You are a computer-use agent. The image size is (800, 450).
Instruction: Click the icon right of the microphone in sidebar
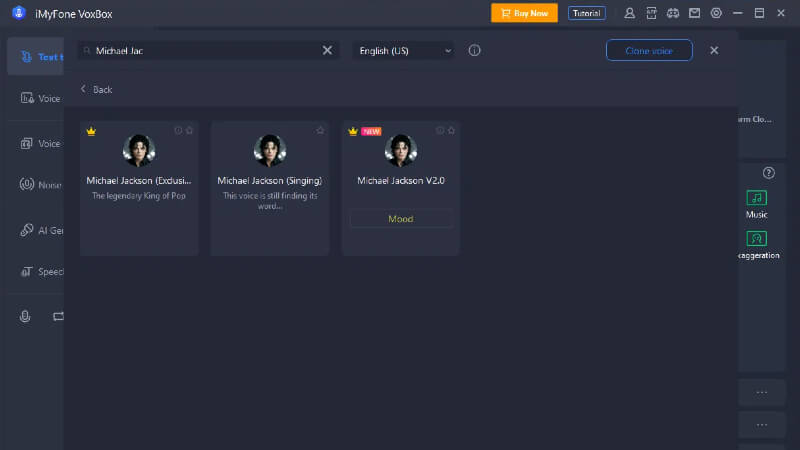click(x=58, y=316)
